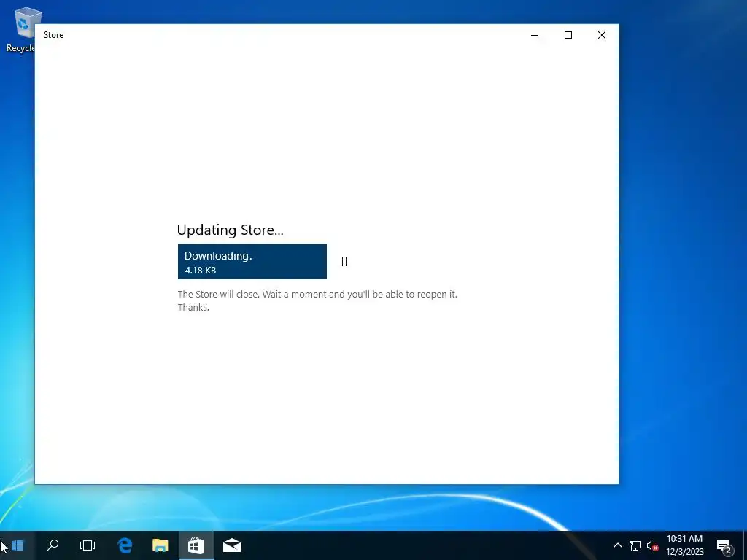This screenshot has width=747, height=560.
Task: Open Task View on the taskbar
Action: [x=88, y=545]
